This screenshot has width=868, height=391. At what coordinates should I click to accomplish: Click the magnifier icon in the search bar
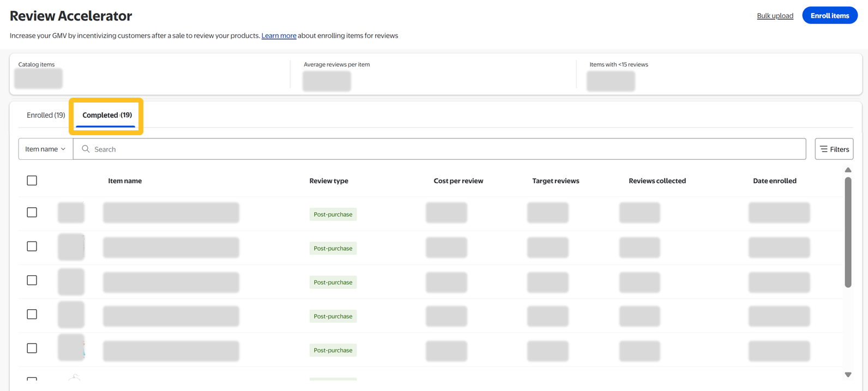point(86,149)
